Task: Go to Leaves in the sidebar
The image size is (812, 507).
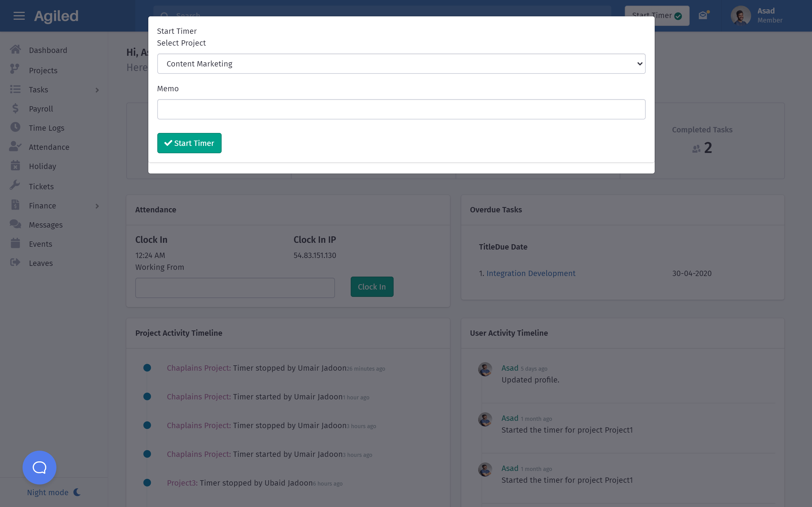Action: click(x=41, y=263)
